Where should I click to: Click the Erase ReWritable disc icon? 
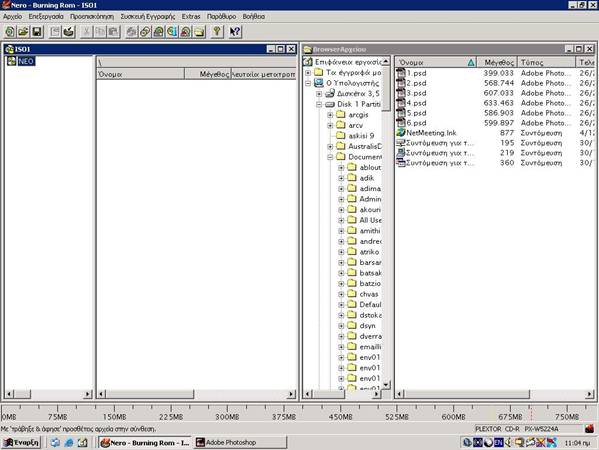pyautogui.click(x=185, y=32)
